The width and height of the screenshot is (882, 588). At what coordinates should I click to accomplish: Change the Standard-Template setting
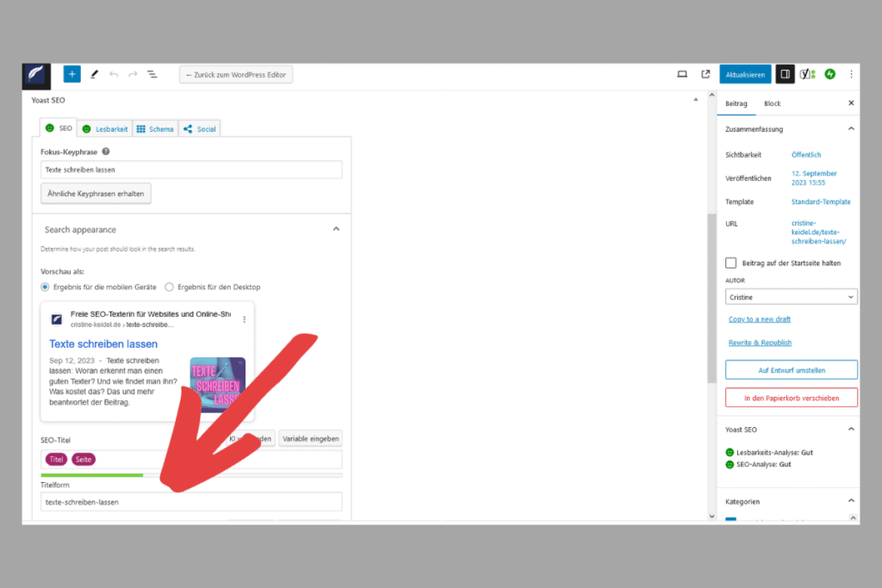(821, 201)
